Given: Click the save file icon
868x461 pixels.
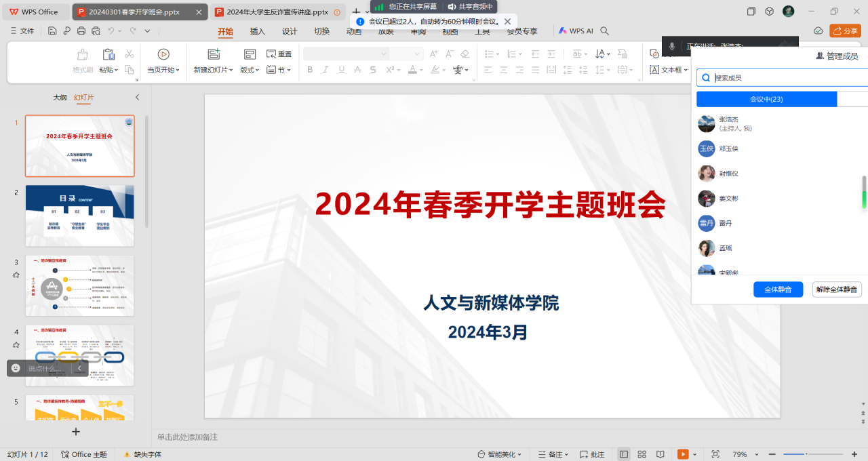Looking at the screenshot, I should [52, 31].
